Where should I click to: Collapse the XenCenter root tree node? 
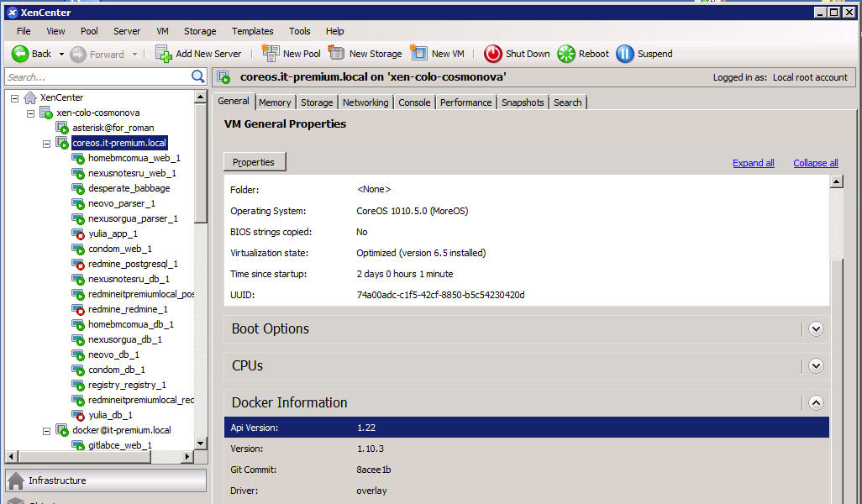[x=15, y=98]
